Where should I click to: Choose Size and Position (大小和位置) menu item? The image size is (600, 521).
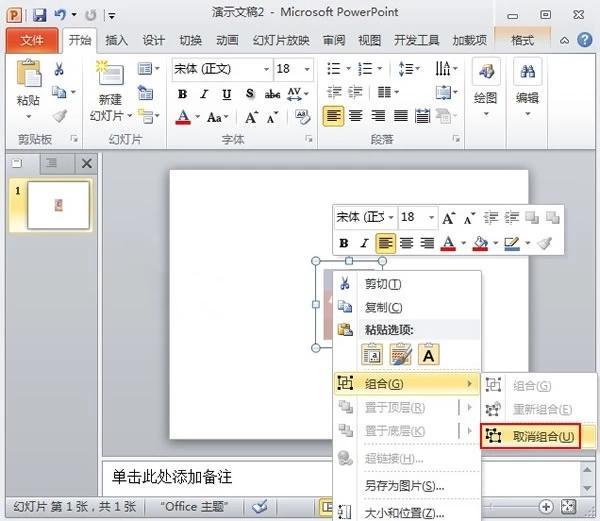coord(407,512)
